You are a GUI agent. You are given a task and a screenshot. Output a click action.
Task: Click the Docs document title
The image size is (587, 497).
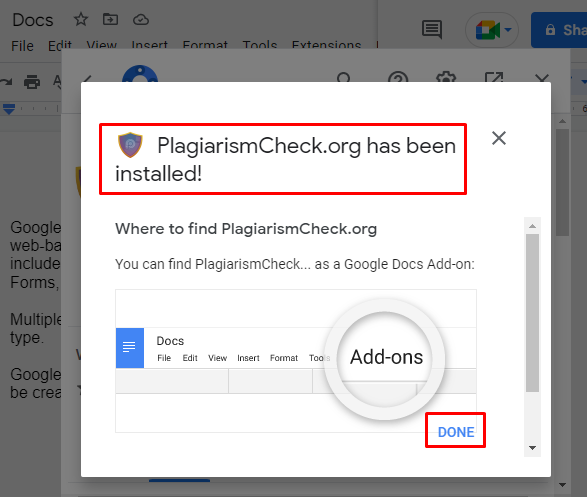(33, 20)
